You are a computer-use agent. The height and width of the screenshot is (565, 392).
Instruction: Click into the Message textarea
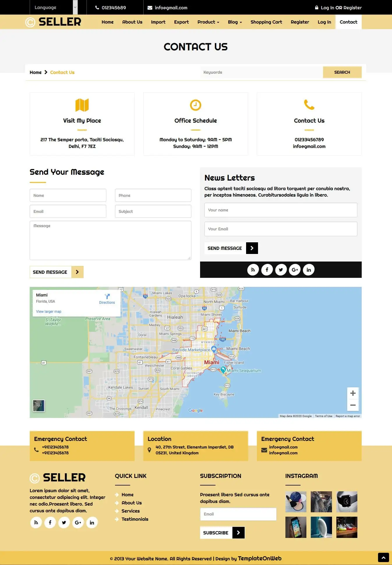click(110, 240)
